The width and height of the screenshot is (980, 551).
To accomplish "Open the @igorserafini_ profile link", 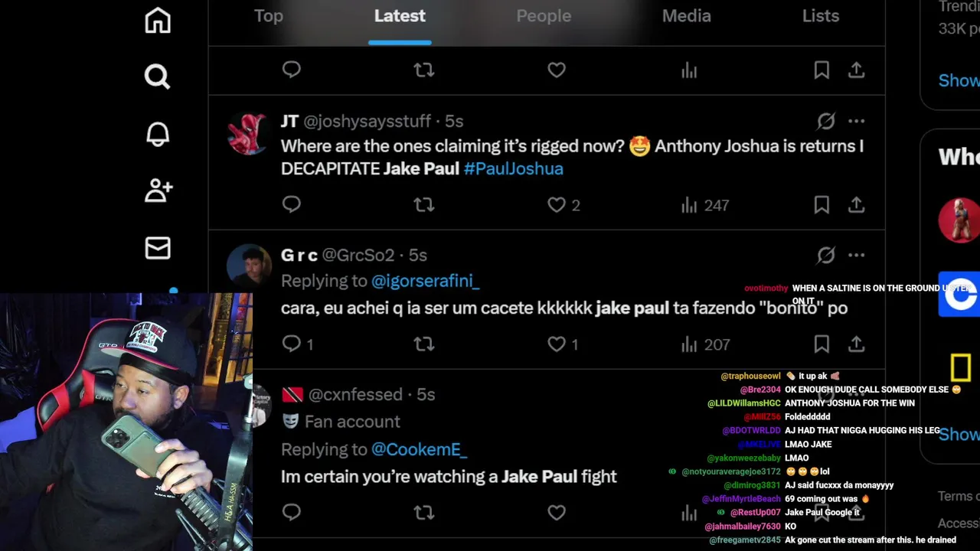I will click(425, 281).
